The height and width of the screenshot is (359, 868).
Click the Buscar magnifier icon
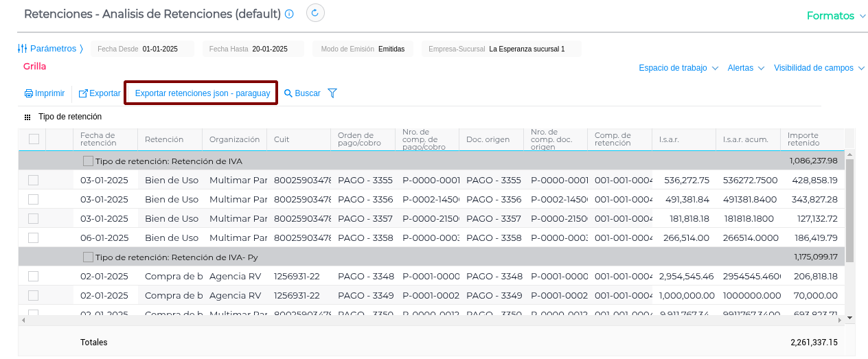[x=288, y=93]
